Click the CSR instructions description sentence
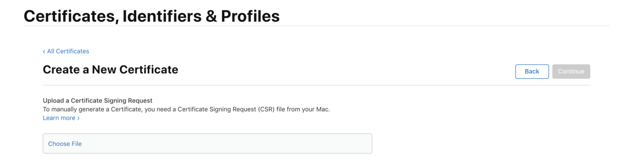Screen dimensions: 644x165 (x=186, y=109)
